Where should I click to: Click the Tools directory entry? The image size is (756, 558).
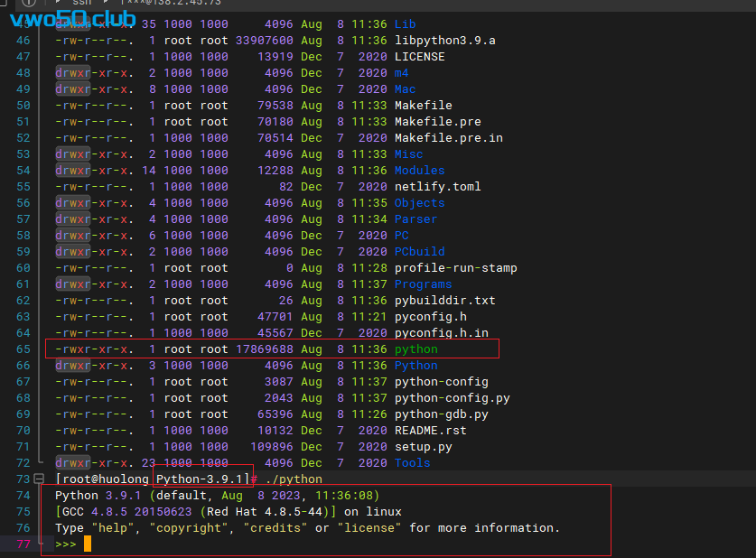coord(412,462)
